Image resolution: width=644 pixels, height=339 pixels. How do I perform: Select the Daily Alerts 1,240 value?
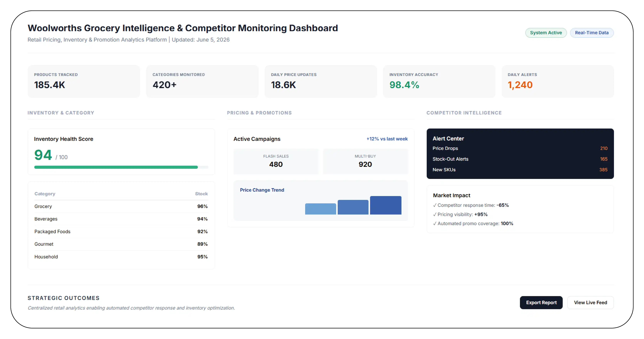[520, 85]
